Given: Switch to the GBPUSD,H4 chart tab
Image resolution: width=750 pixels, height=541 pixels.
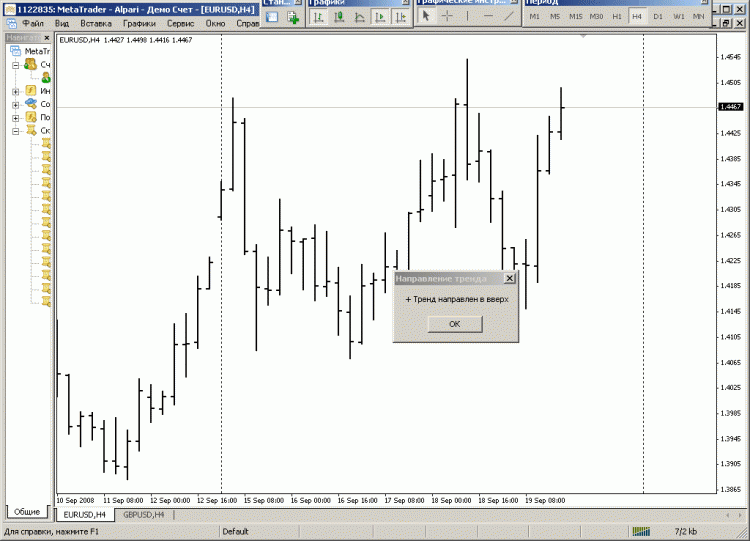Looking at the screenshot, I should [143, 515].
